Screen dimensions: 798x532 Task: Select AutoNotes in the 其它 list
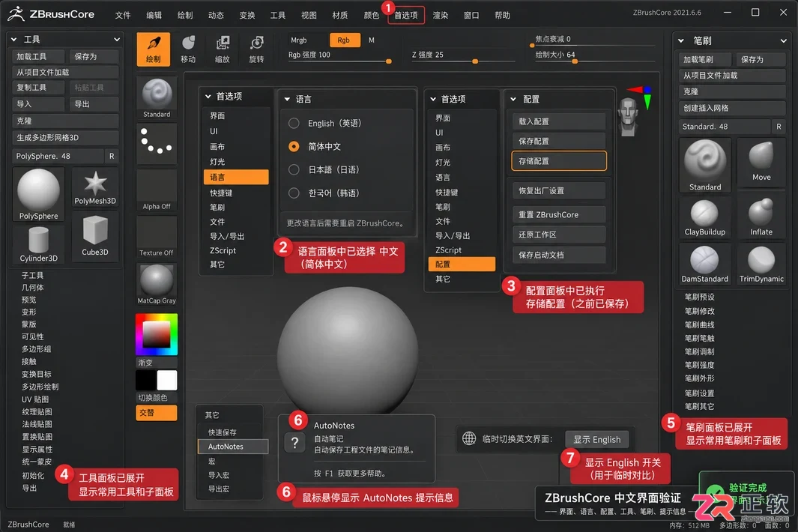pyautogui.click(x=232, y=447)
